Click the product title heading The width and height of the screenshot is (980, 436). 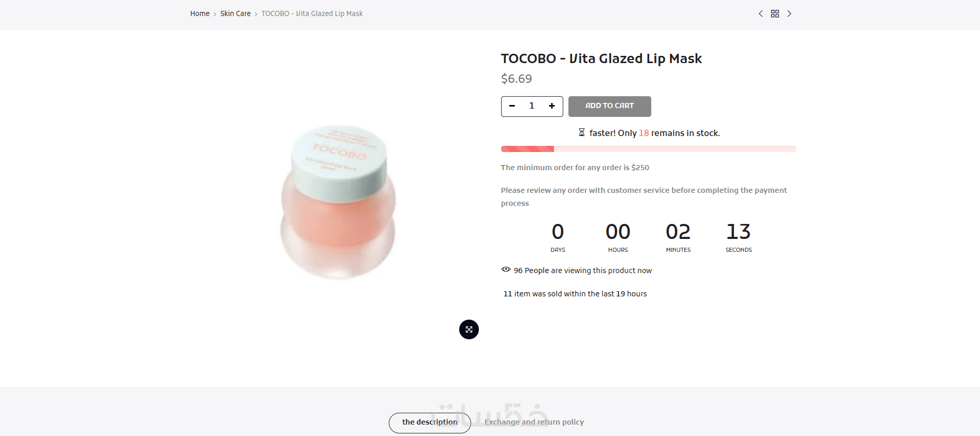(x=601, y=58)
